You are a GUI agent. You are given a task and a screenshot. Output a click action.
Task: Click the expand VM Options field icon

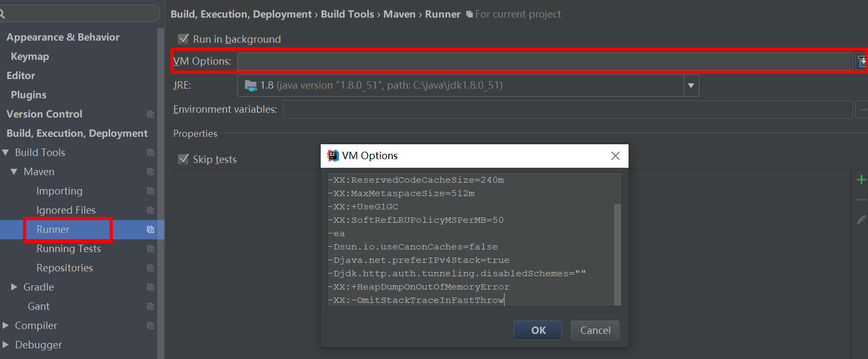[862, 61]
